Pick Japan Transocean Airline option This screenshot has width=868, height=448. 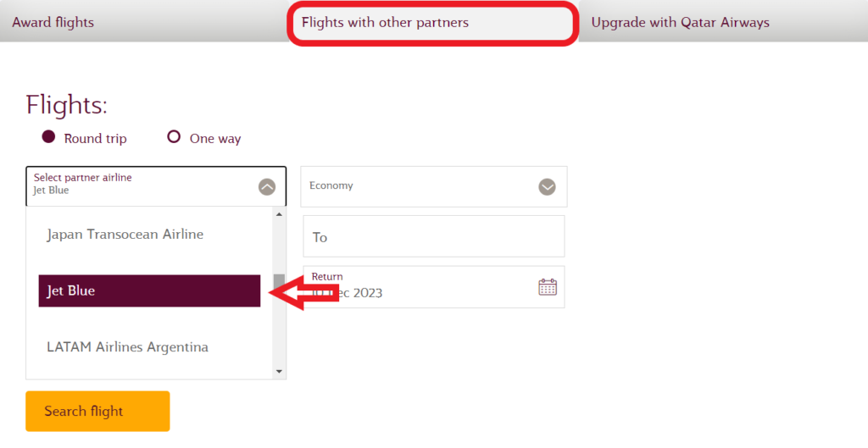click(x=125, y=234)
